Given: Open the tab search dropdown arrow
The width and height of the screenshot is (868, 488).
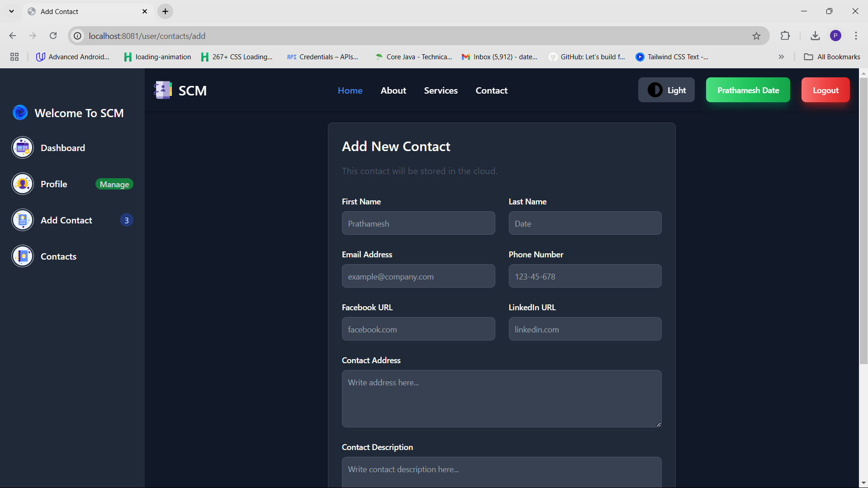Looking at the screenshot, I should click(11, 11).
